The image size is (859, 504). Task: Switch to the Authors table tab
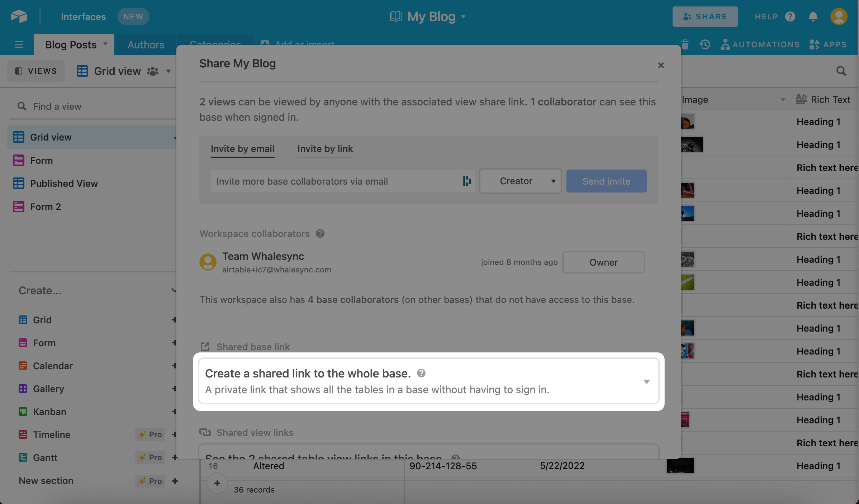(146, 44)
